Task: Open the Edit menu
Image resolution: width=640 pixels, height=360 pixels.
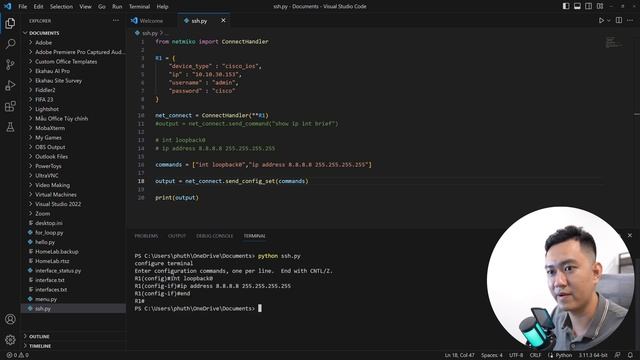Action: 38,7
